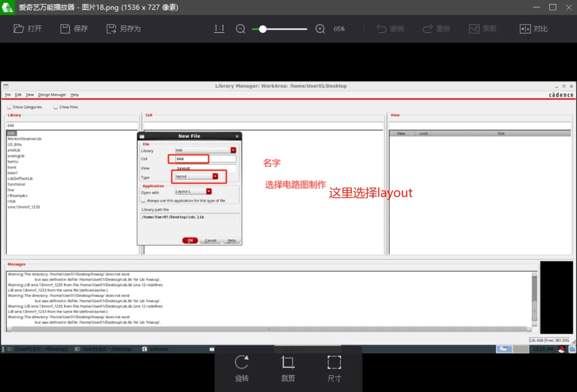This screenshot has height=392, width=577.
Task: Click the Cell name input field
Action: (x=203, y=159)
